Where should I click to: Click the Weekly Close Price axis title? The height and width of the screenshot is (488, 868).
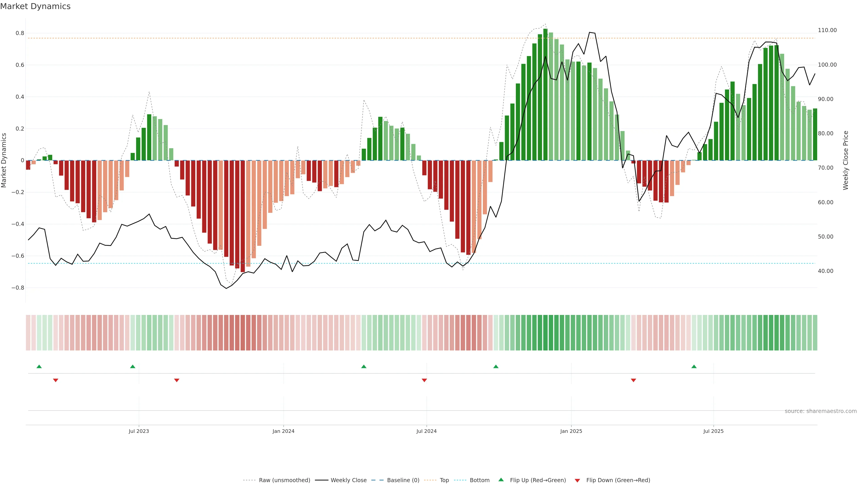coord(845,160)
